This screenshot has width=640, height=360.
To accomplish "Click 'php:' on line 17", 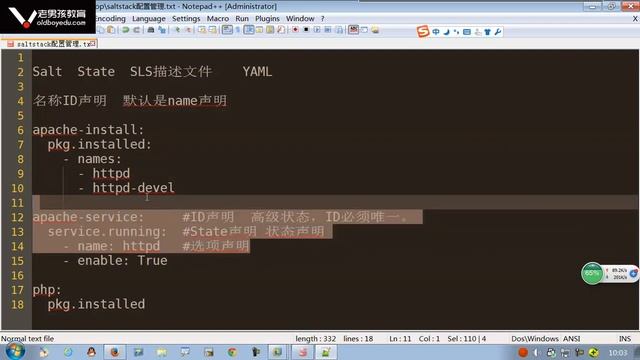I will point(47,290).
